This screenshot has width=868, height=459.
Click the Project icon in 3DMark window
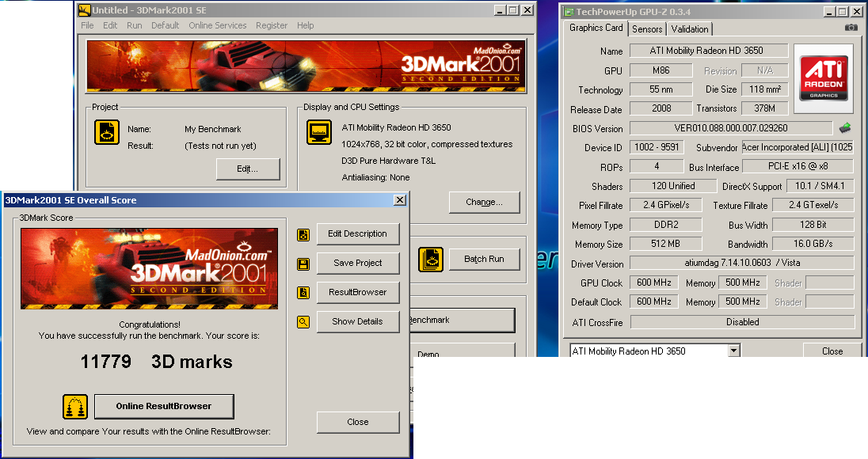[x=107, y=133]
